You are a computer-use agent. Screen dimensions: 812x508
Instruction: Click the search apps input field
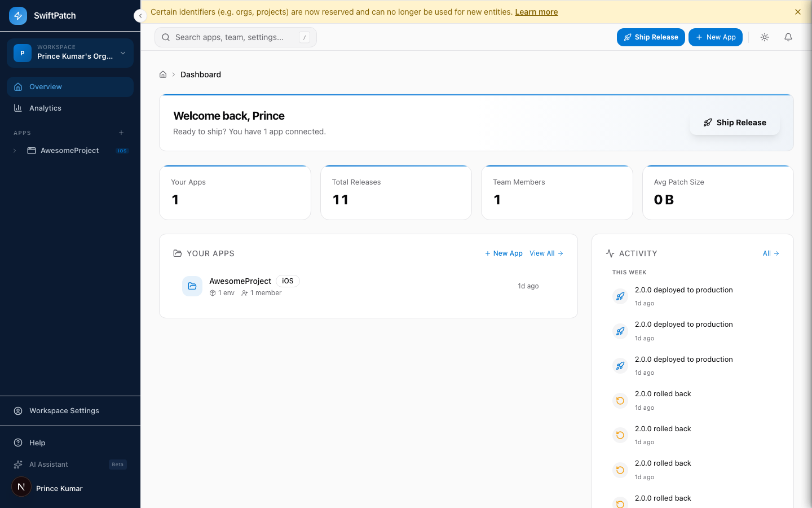tap(235, 37)
